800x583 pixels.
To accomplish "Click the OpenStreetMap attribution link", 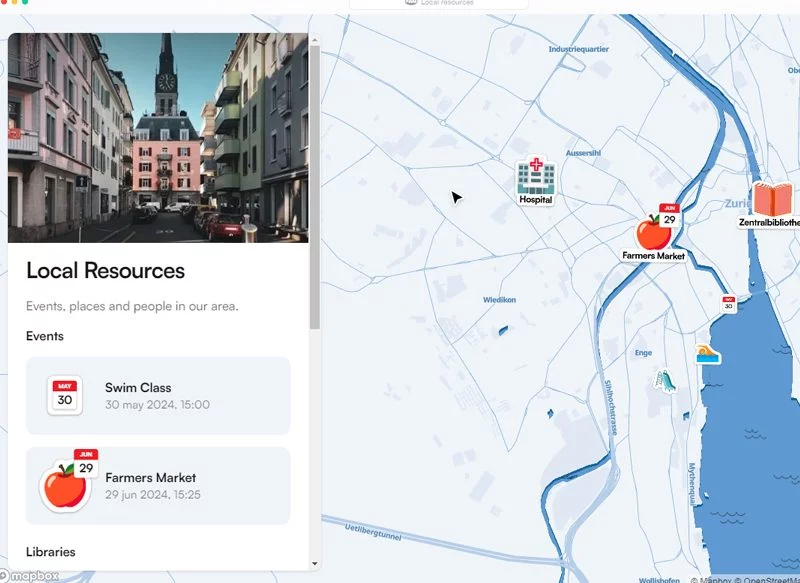I will pyautogui.click(x=768, y=579).
